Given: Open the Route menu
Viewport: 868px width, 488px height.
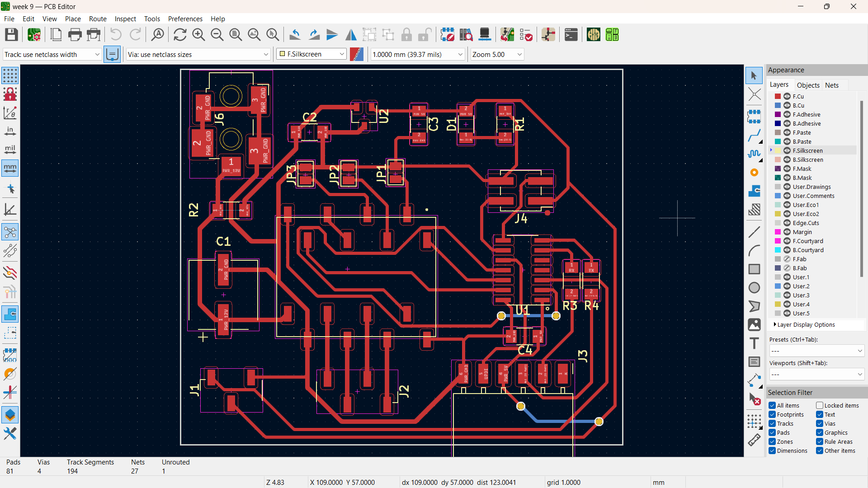Looking at the screenshot, I should click(97, 19).
